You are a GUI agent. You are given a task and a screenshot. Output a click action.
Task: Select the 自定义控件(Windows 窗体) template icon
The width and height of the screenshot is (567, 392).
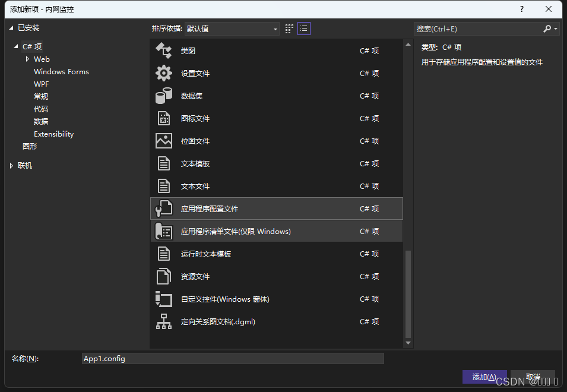pos(164,299)
